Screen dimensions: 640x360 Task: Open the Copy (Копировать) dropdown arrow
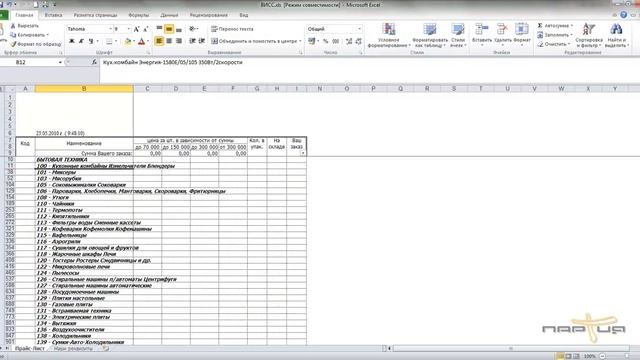pos(48,35)
